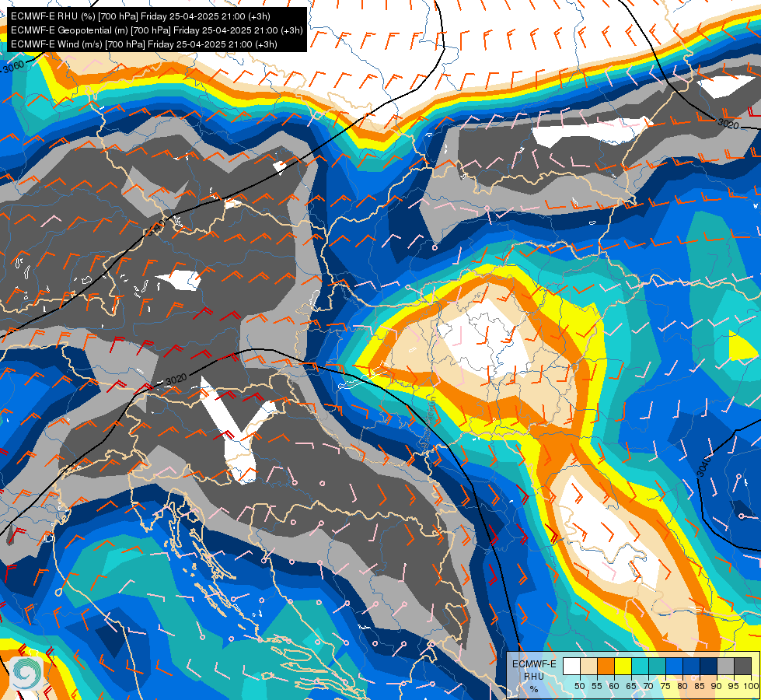Pick the yellow 60-65 legend swatch
The width and height of the screenshot is (761, 700).
623,666
